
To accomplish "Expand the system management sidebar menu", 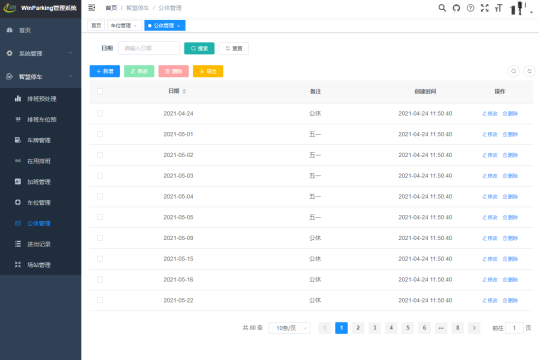I will click(x=41, y=53).
